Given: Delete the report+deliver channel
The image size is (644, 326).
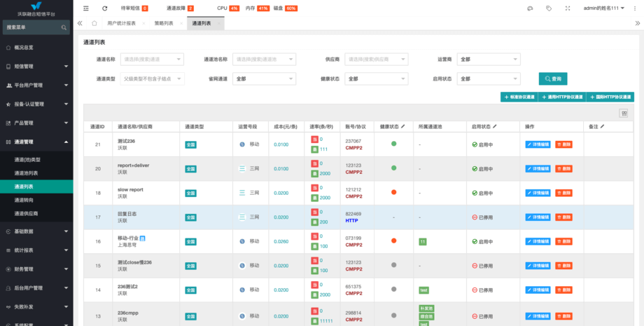Looking at the screenshot, I should click(563, 169).
